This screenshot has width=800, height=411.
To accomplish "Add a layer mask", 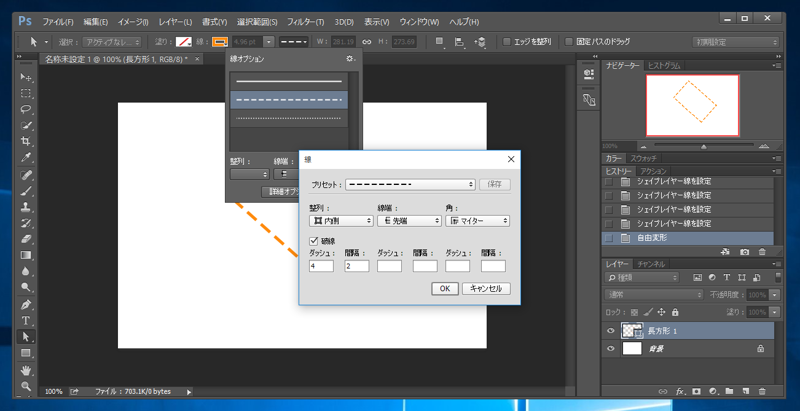I will [696, 392].
